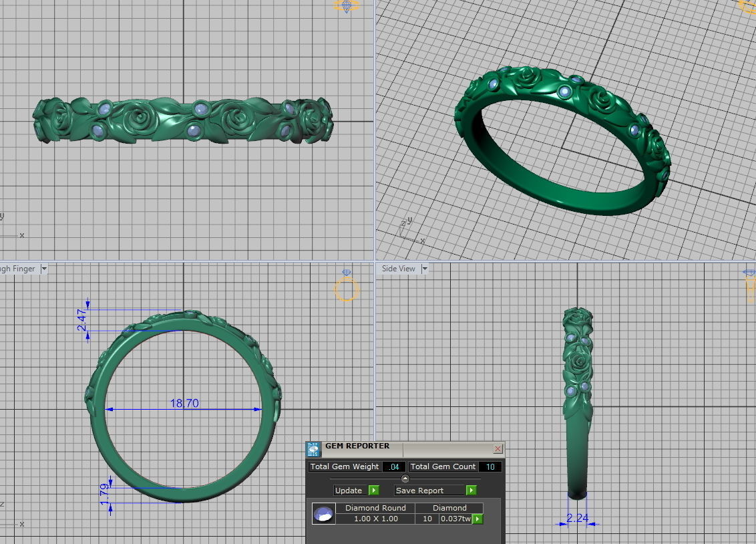The height and width of the screenshot is (544, 756).
Task: Click the Save Report button
Action: coord(429,490)
